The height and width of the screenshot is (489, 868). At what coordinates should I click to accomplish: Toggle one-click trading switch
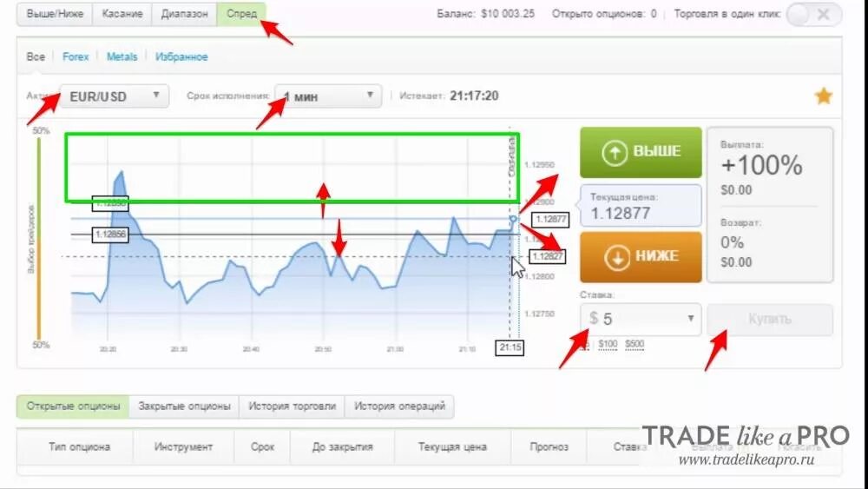(x=814, y=15)
